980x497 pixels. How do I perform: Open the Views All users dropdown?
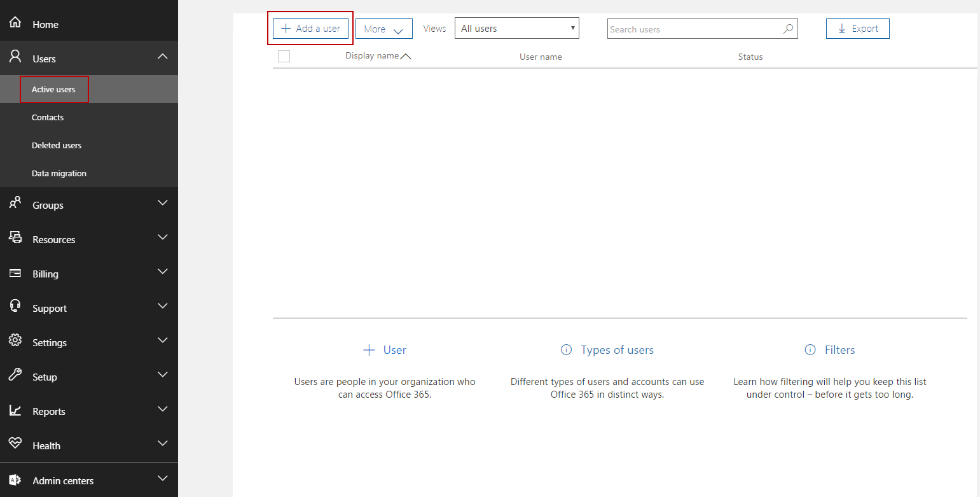[516, 28]
